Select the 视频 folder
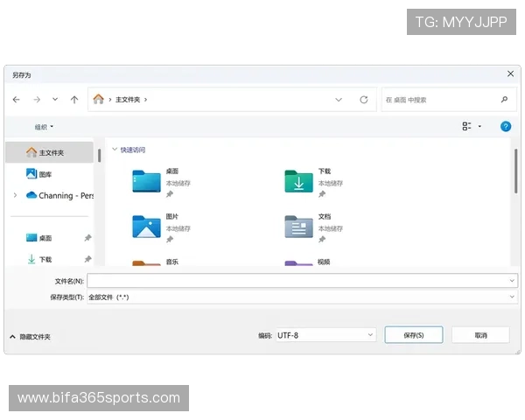The width and height of the screenshot is (525, 420). (x=308, y=262)
